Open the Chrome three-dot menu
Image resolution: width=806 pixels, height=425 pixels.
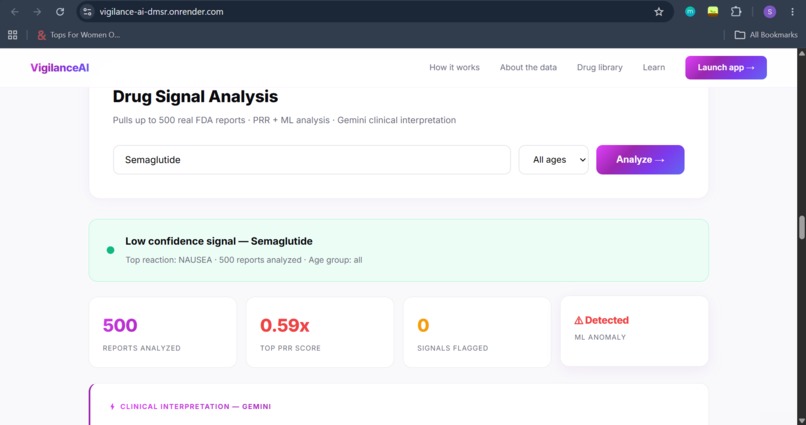tap(792, 12)
